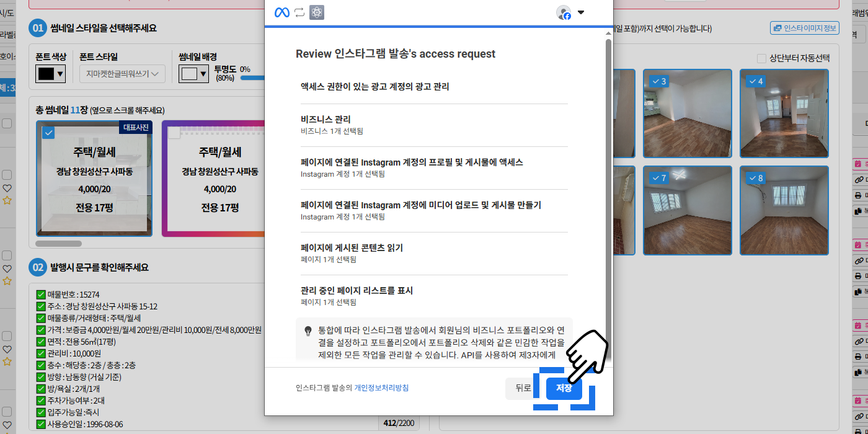Click the 액세스 권한이 있는 광고 계정의 광고 관리 row

434,87
